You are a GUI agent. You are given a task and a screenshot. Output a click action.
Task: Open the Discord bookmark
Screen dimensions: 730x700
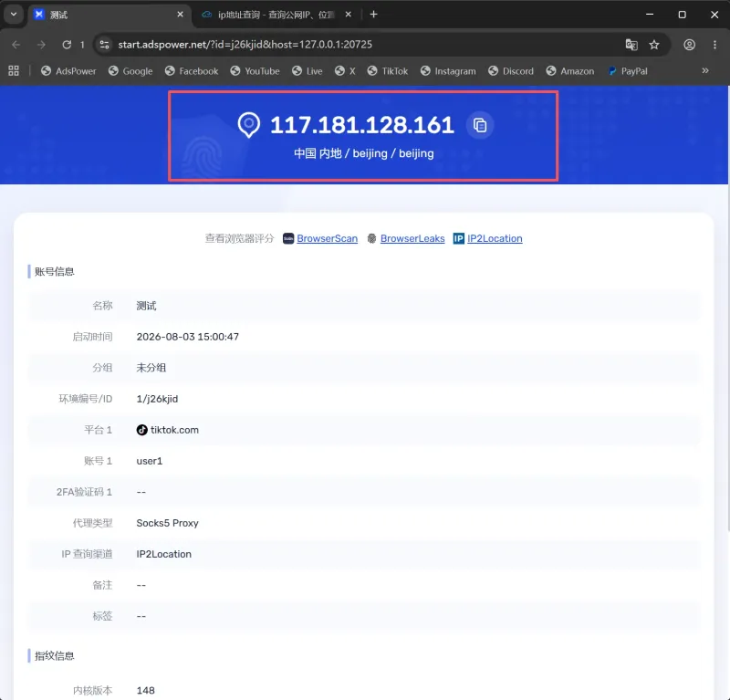511,71
